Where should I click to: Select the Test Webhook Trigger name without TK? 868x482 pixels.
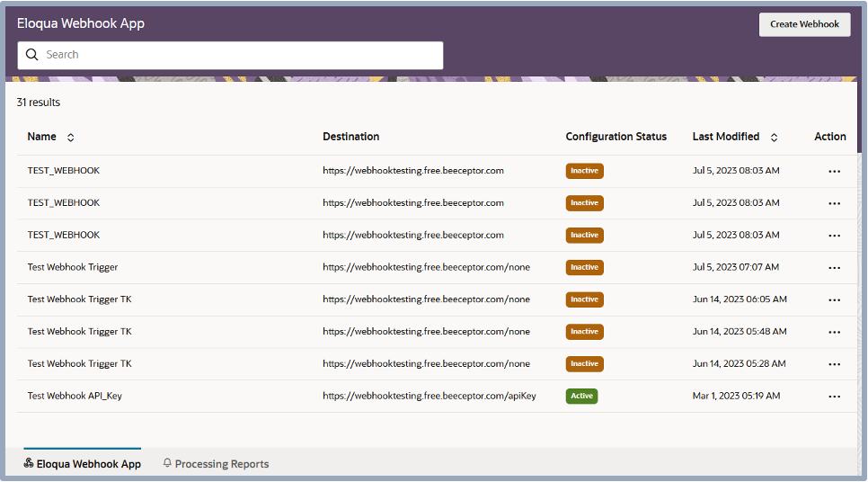click(73, 267)
